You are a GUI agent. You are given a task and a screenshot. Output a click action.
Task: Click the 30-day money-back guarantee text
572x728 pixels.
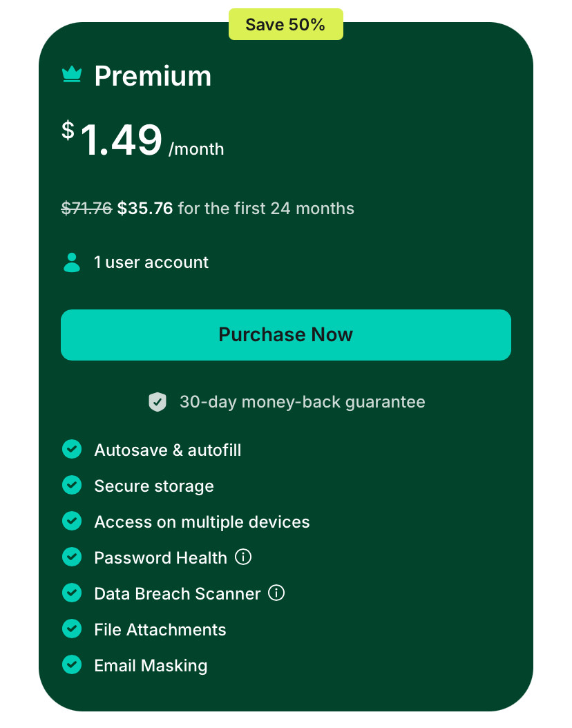click(x=303, y=402)
